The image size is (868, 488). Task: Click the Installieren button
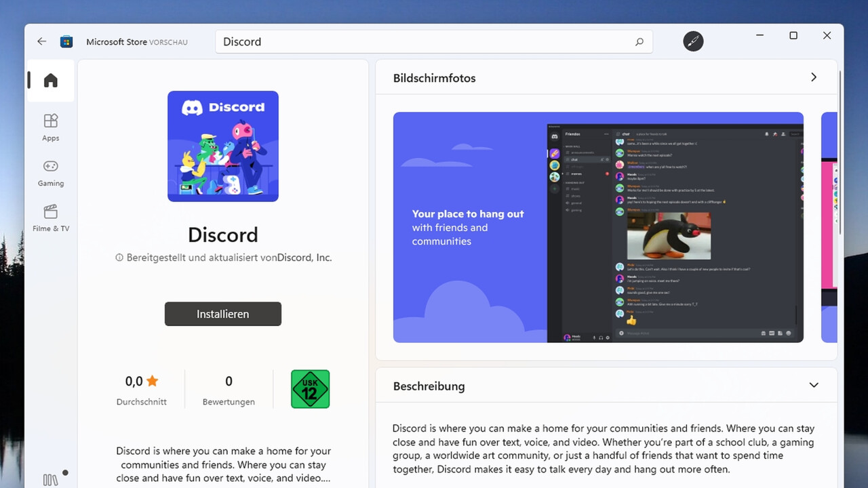coord(223,314)
